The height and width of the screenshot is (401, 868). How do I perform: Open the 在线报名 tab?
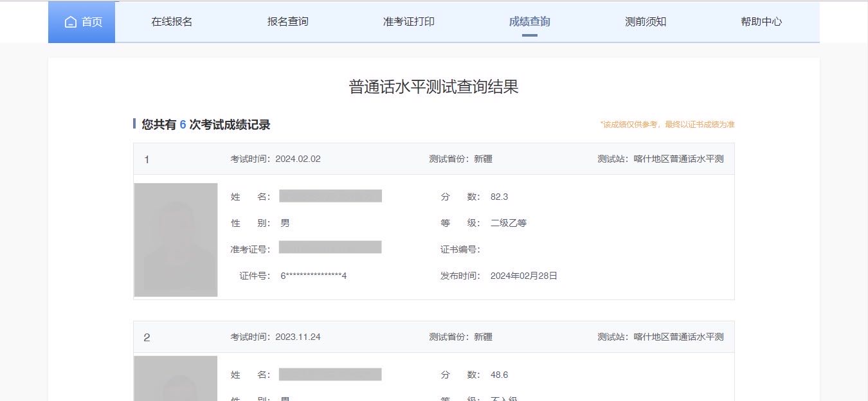click(172, 22)
